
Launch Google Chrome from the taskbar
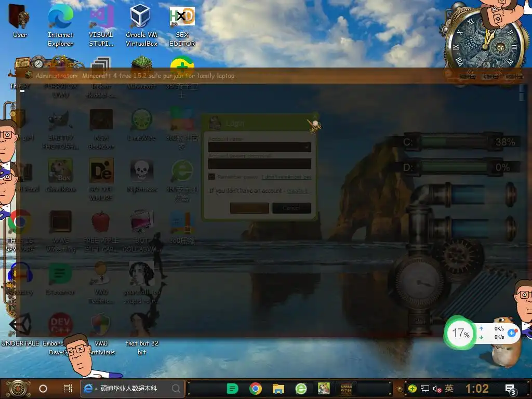(256, 389)
